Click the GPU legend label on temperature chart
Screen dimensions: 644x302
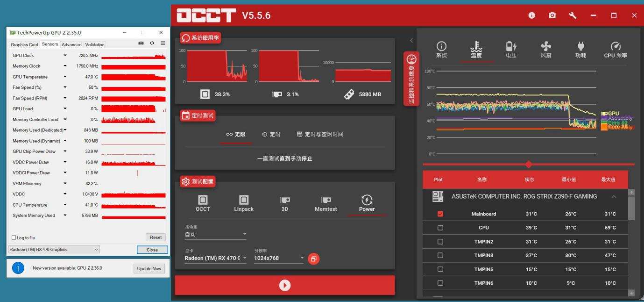click(610, 114)
